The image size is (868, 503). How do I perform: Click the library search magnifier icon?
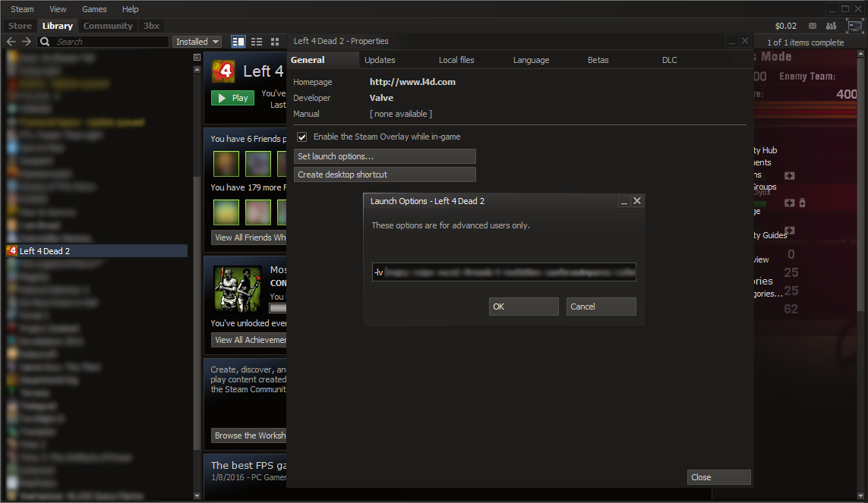45,42
